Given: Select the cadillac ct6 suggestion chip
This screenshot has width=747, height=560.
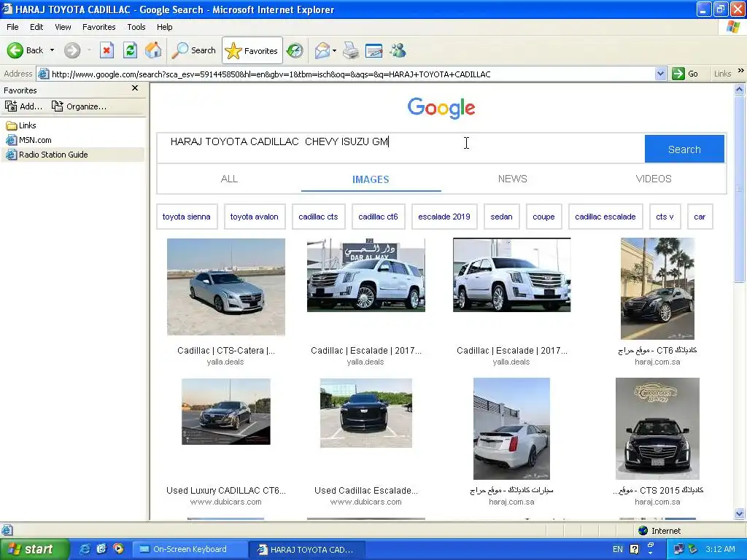Looking at the screenshot, I should pyautogui.click(x=379, y=217).
